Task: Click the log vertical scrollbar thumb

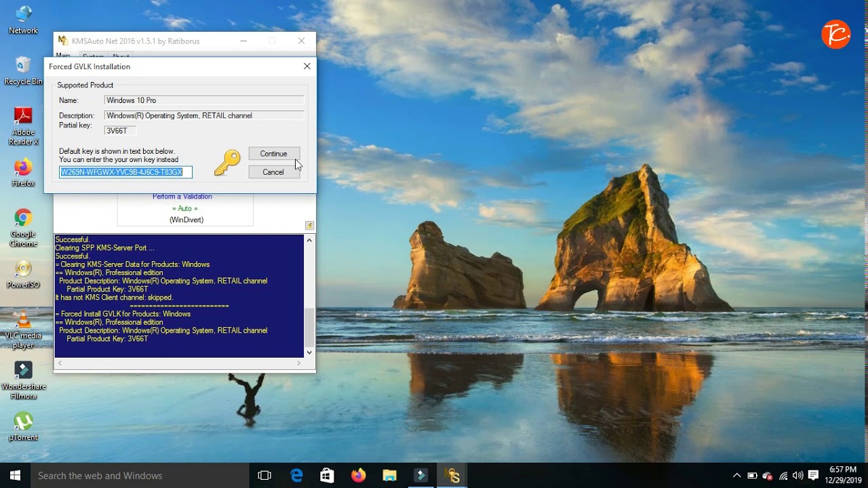Action: click(309, 327)
